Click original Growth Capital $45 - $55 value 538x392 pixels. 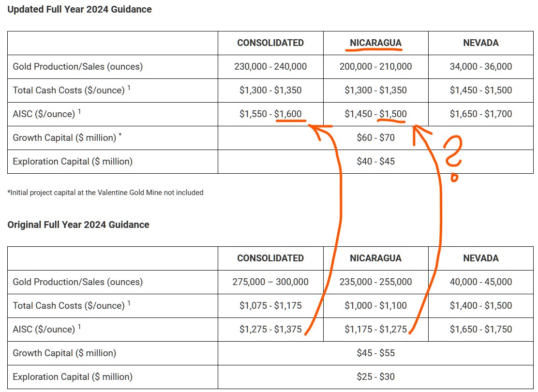click(x=375, y=353)
